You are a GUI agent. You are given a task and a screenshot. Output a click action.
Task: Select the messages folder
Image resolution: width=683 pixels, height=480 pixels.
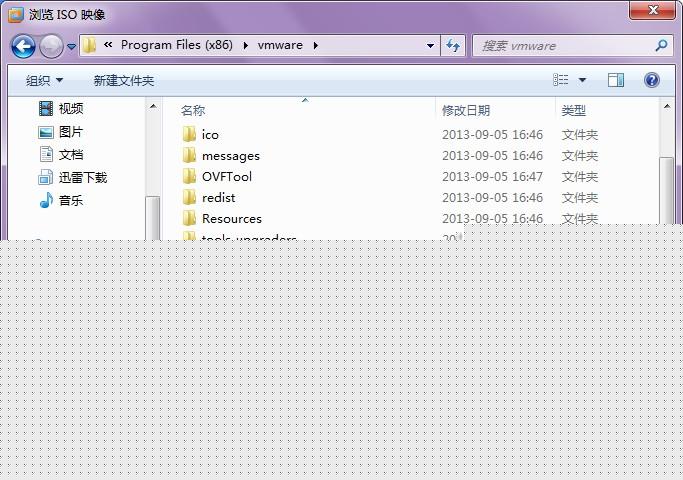pos(231,156)
